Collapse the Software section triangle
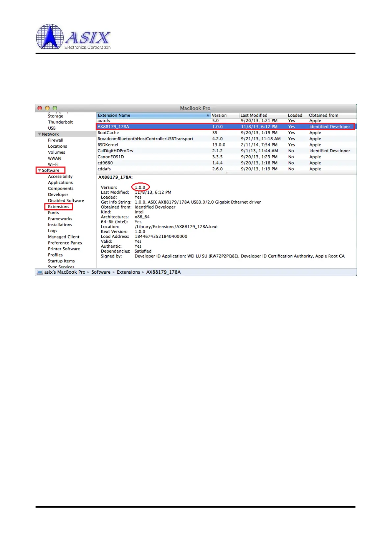Image resolution: width=392 pixels, height=554 pixels. tap(39, 170)
